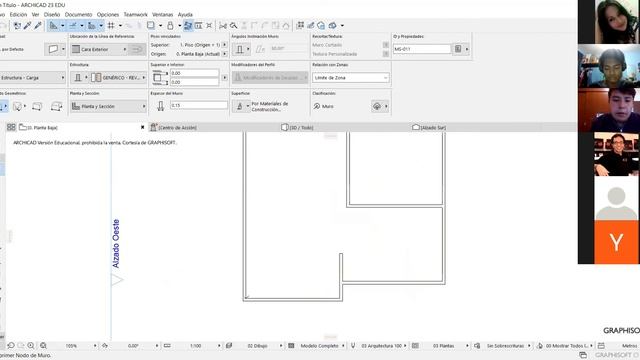This screenshot has height=360, width=640.
Task: Click the fit in window icon at bottom
Action: 43,346
